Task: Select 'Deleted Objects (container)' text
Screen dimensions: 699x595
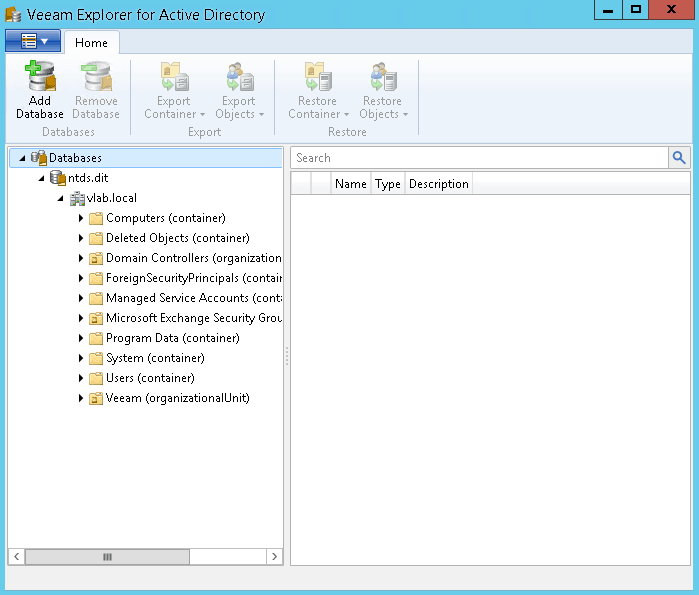Action: 178,238
